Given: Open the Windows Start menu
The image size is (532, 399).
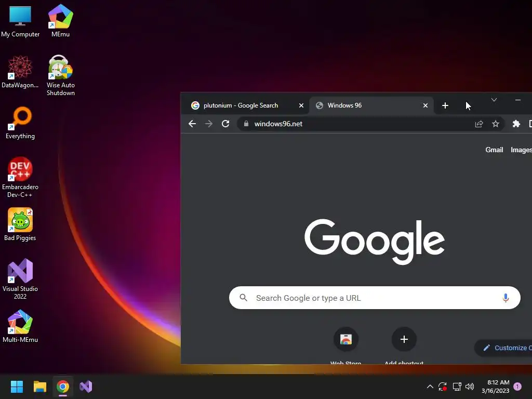Looking at the screenshot, I should [17, 387].
